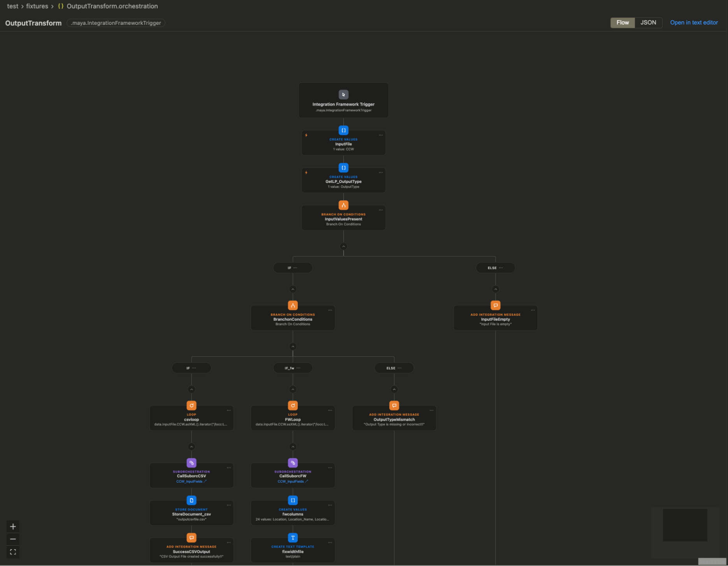Viewport: 728px width, 566px height.
Task: Fit the flow to screen
Action: [13, 552]
